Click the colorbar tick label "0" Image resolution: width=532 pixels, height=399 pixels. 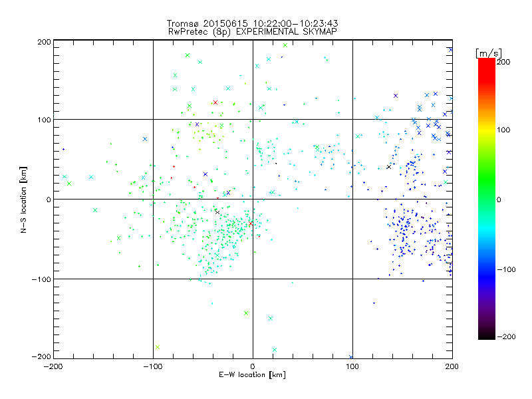(499, 199)
